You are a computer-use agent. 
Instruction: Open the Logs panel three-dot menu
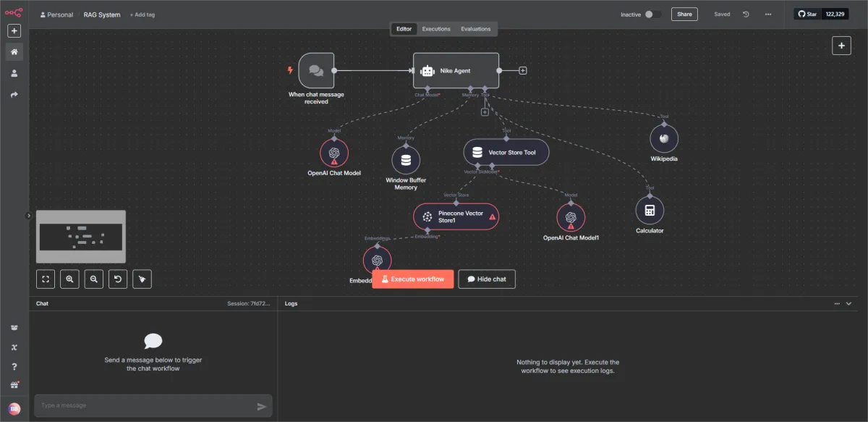coord(838,304)
